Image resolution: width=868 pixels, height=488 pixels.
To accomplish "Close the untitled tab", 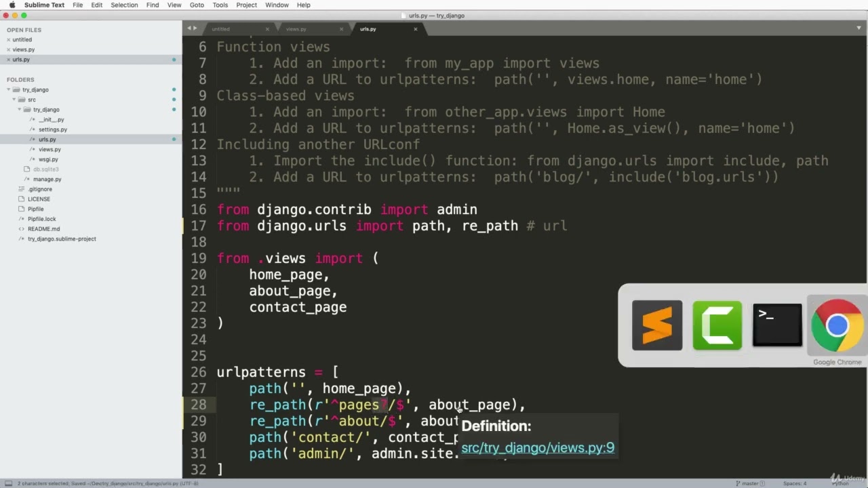I will 267,29.
